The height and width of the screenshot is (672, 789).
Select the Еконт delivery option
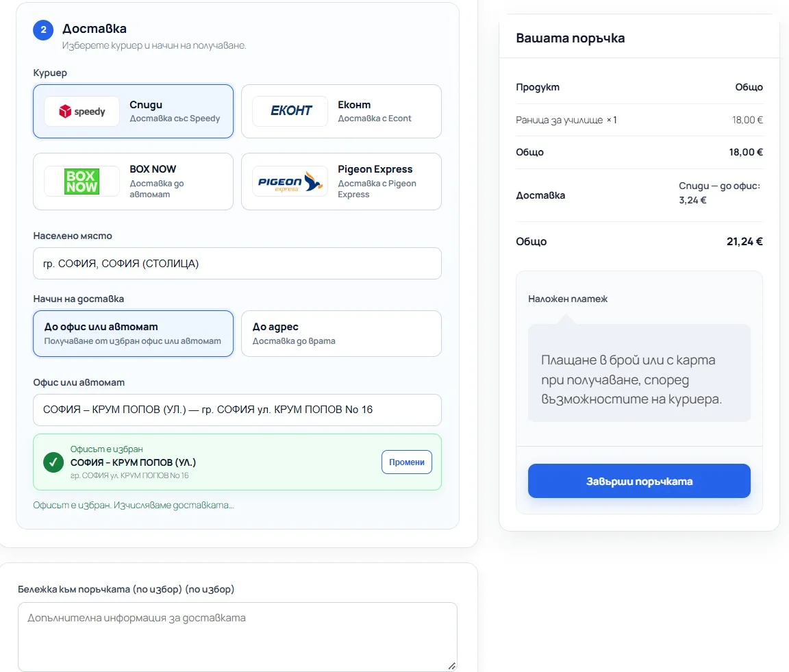click(x=341, y=111)
